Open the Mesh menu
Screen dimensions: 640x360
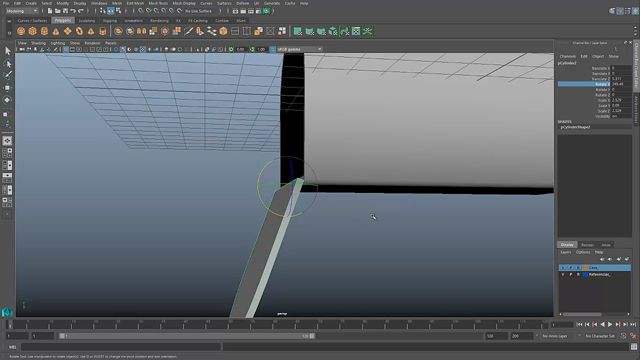(117, 3)
